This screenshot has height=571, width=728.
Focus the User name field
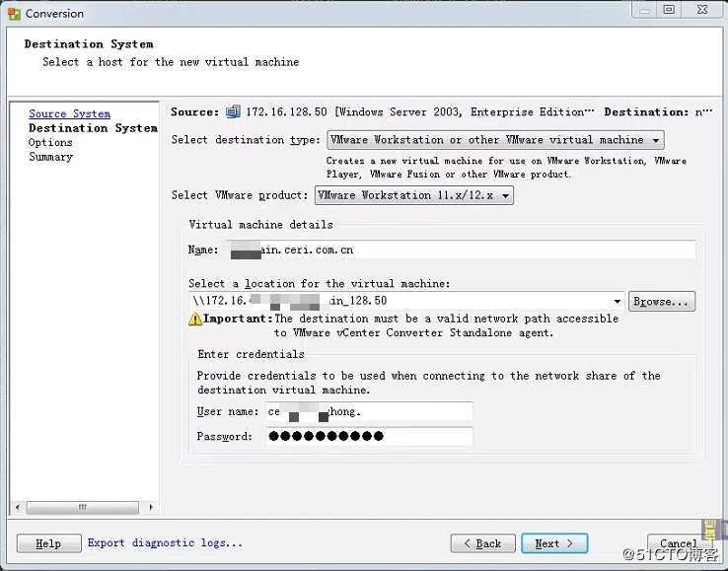pyautogui.click(x=369, y=411)
